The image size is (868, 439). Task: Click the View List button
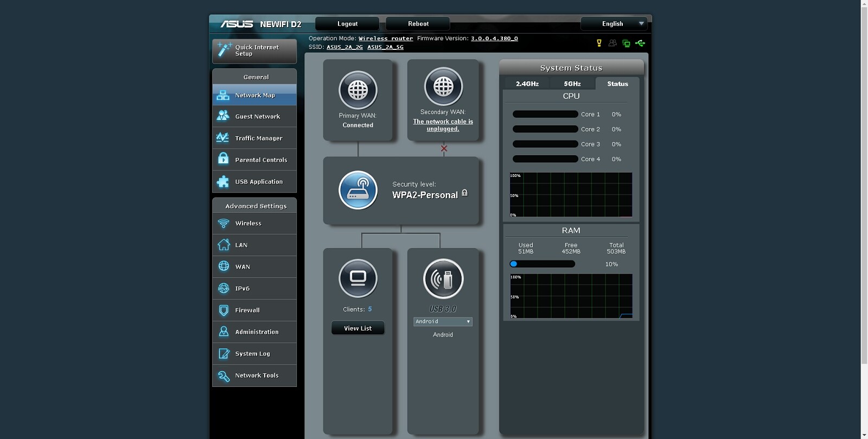pyautogui.click(x=358, y=328)
